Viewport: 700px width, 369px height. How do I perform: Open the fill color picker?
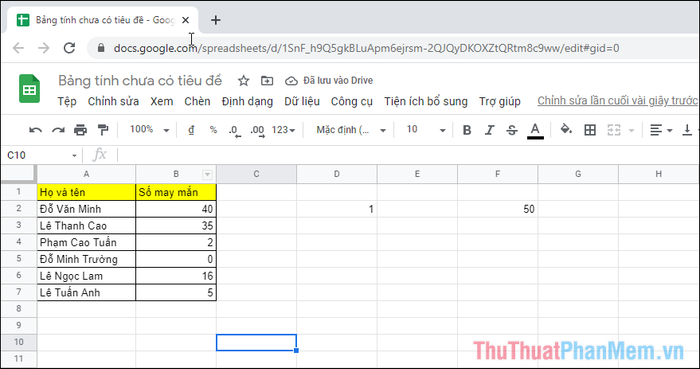point(566,130)
